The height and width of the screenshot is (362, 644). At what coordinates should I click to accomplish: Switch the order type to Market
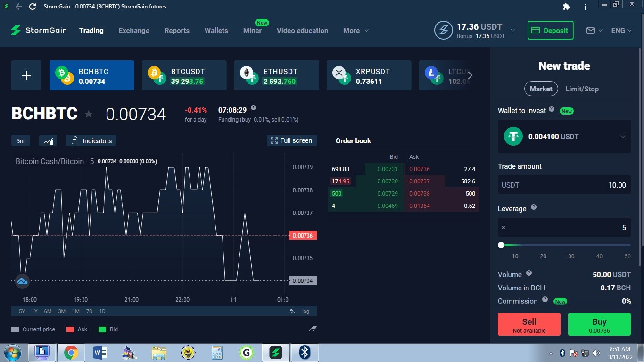[x=541, y=89]
